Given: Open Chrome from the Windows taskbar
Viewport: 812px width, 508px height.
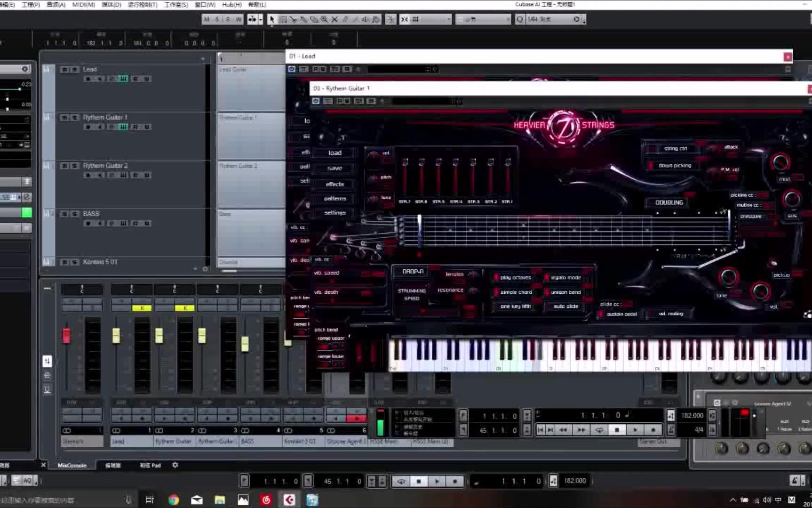Looking at the screenshot, I should coord(174,500).
